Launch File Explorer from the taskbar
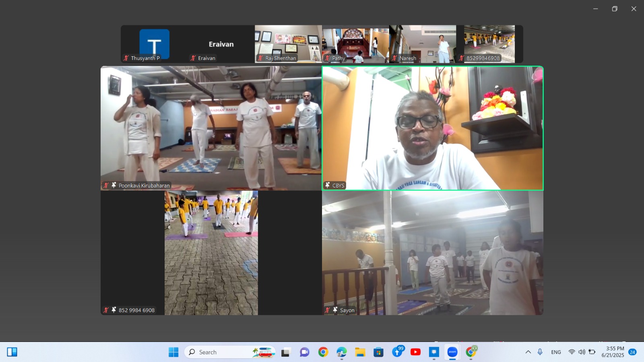Viewport: 644px width, 362px height. tap(360, 352)
